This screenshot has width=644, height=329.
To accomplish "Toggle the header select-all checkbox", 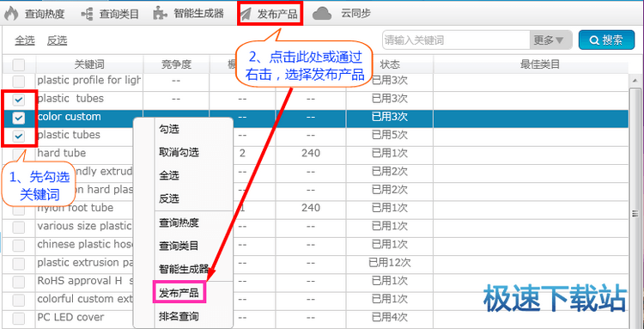I will coord(19,64).
